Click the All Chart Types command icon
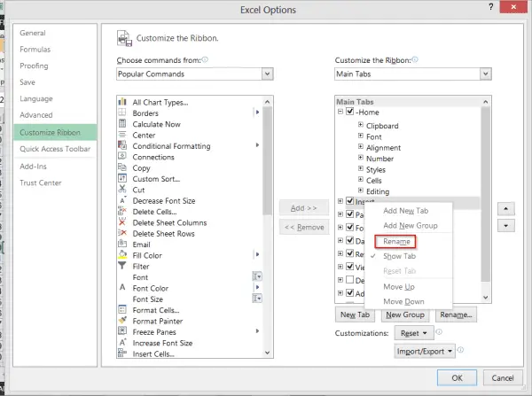532x396 pixels. [122, 102]
